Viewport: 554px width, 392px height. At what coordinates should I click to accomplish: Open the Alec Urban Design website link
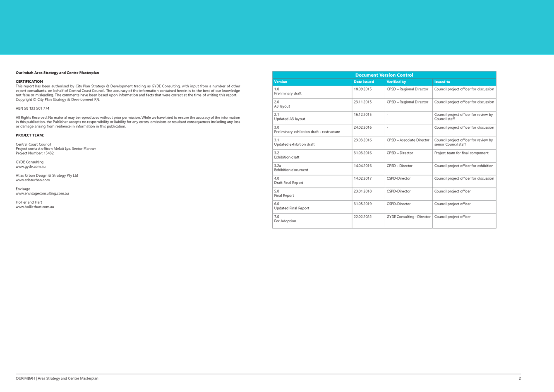coord(33,180)
